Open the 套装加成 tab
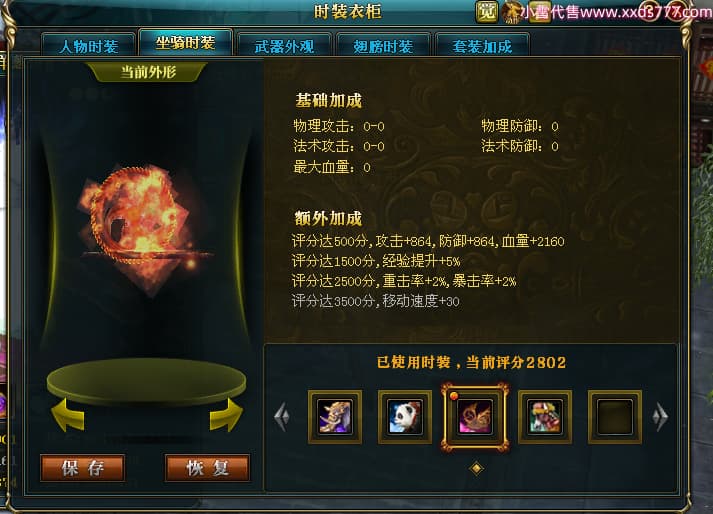The image size is (713, 514). pos(482,45)
